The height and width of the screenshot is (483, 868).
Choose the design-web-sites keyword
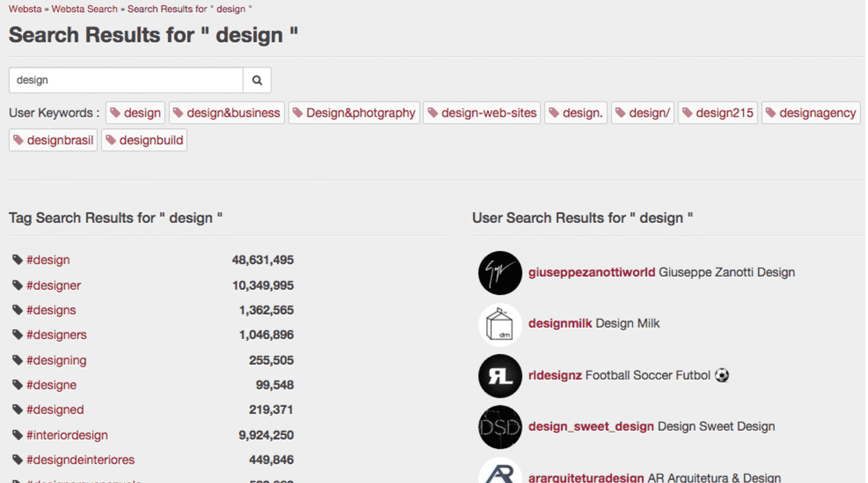click(x=482, y=113)
